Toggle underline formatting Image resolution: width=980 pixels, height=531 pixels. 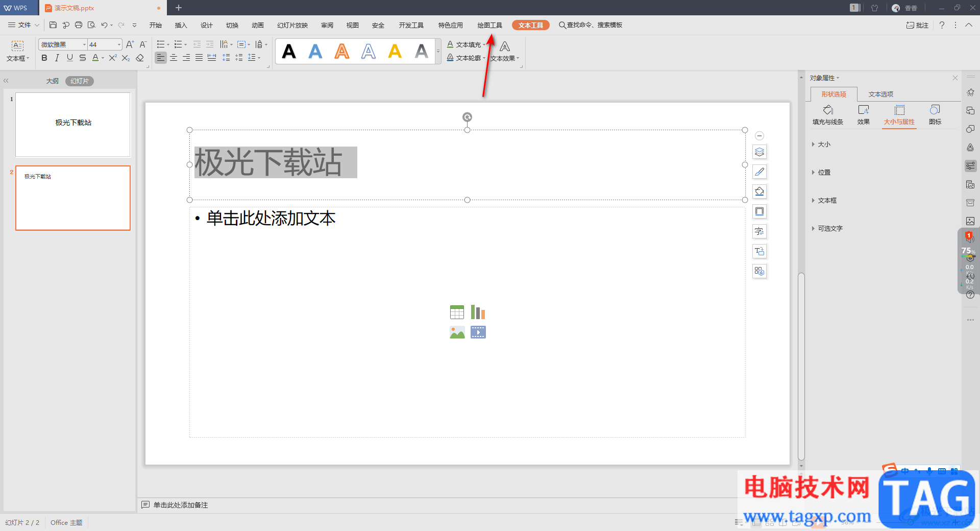pos(70,58)
